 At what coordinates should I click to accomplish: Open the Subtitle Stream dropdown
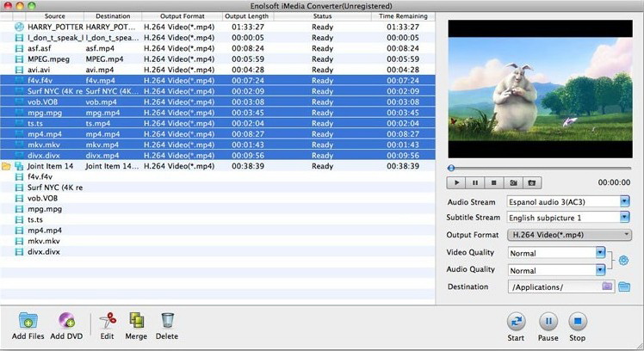(624, 218)
